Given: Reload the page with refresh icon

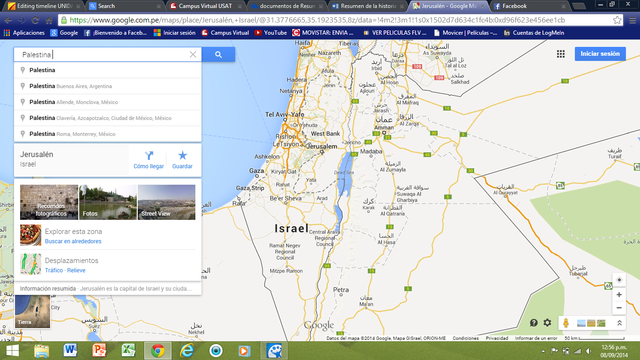Looking at the screenshot, I should point(36,20).
